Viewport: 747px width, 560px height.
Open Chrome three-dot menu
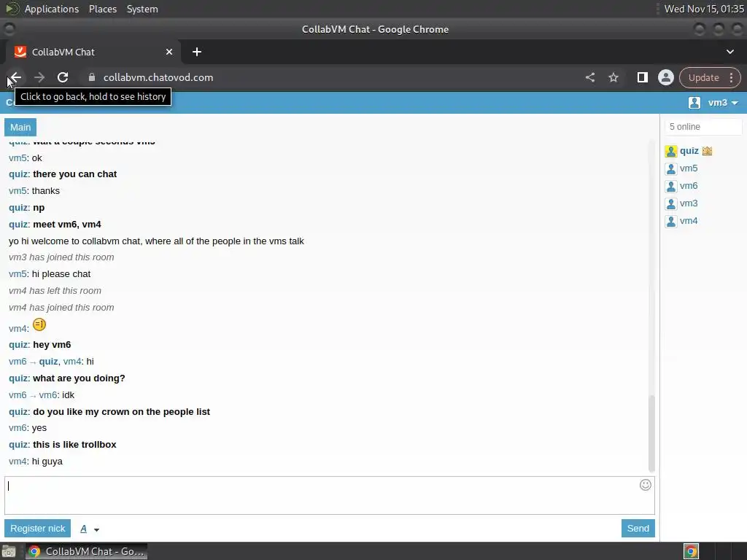pos(731,77)
